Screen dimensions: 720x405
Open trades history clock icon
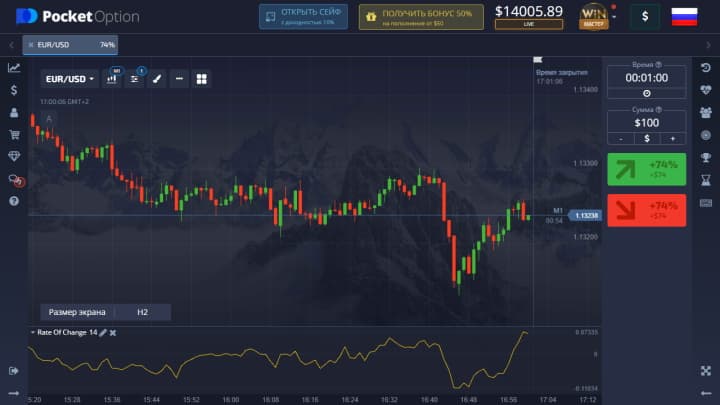(x=706, y=68)
